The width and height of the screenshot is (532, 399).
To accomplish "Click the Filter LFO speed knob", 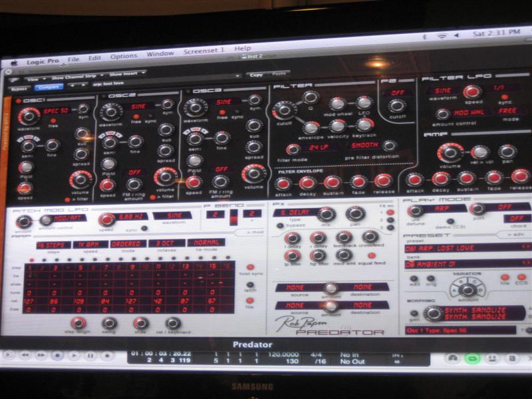I will click(472, 92).
